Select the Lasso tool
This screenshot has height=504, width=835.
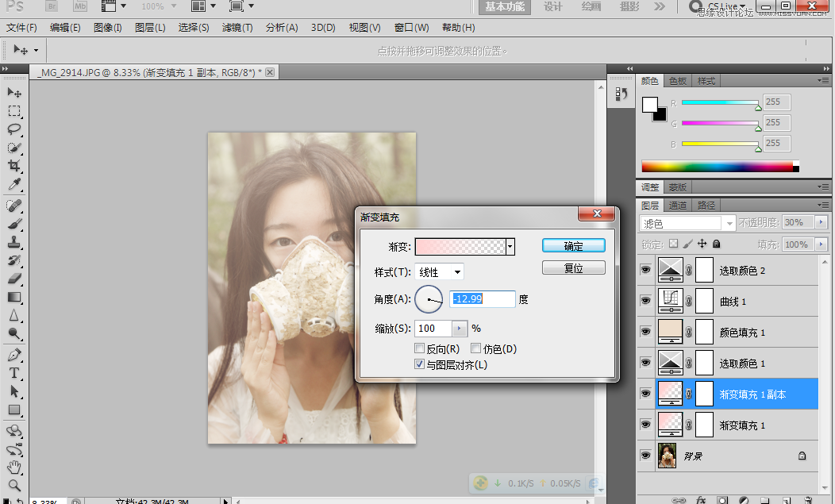click(x=14, y=129)
